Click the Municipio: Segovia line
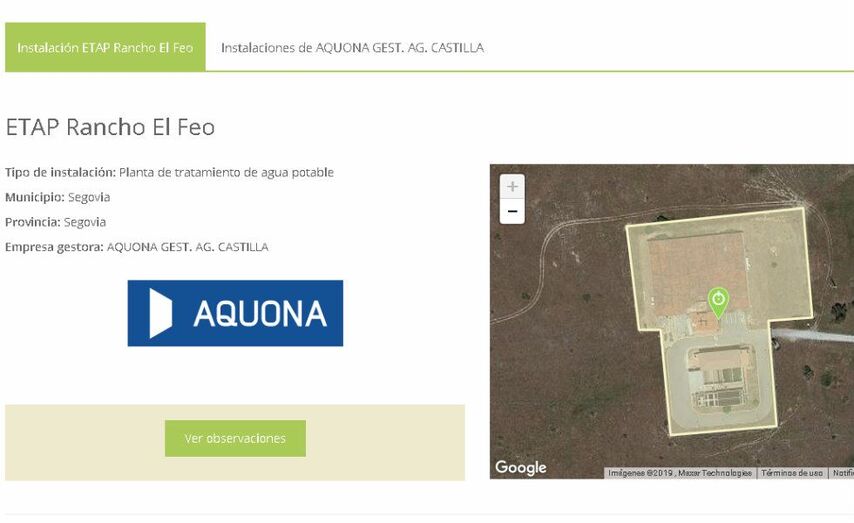Image resolution: width=854 pixels, height=523 pixels. tap(58, 197)
